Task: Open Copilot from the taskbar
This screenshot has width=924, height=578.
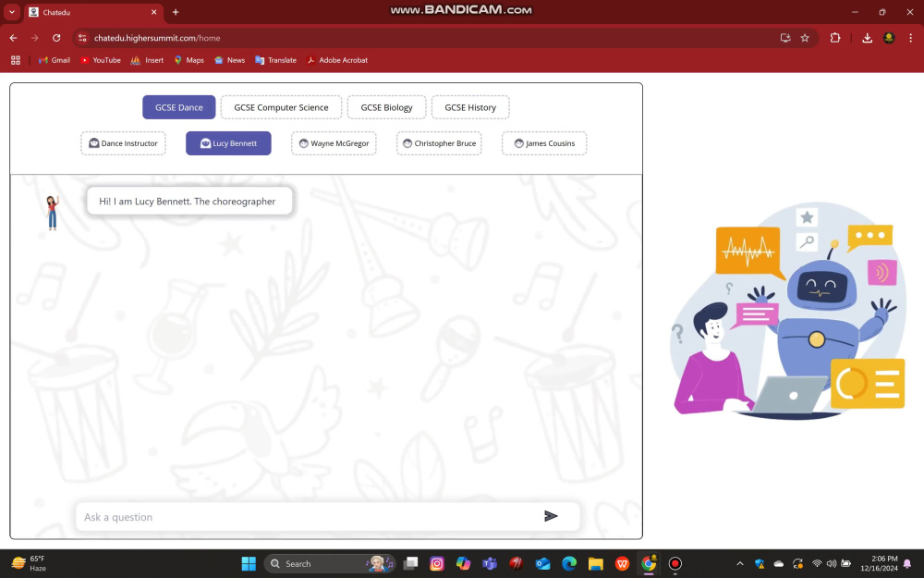Action: click(463, 564)
